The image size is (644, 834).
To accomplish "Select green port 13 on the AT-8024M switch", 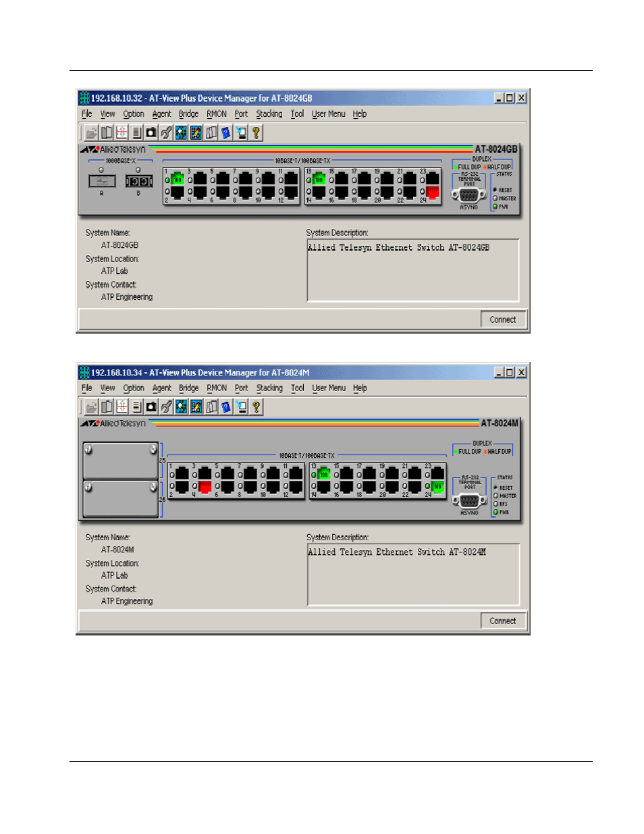I will (x=324, y=473).
